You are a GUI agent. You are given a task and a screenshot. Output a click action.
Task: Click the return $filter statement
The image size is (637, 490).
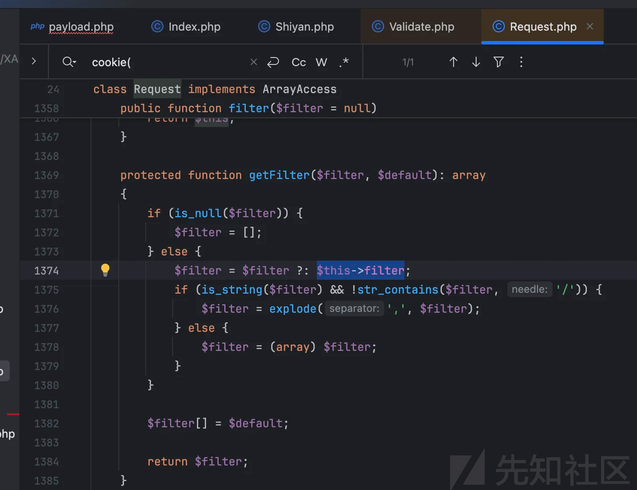click(197, 462)
